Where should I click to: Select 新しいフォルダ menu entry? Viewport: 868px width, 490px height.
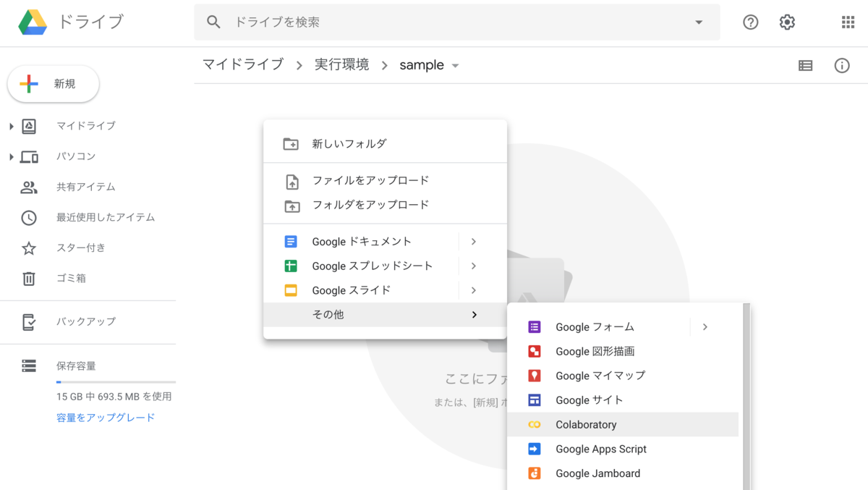point(385,144)
